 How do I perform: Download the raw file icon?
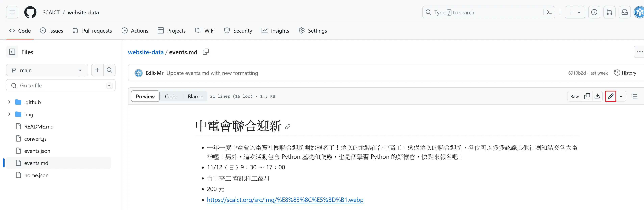(x=597, y=96)
